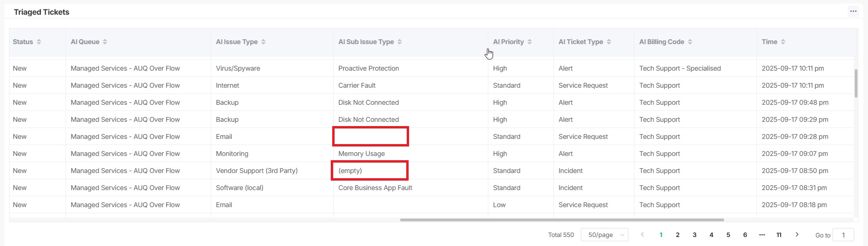Open the Triaged Tickets more options menu
The width and height of the screenshot is (868, 246).
853,11
